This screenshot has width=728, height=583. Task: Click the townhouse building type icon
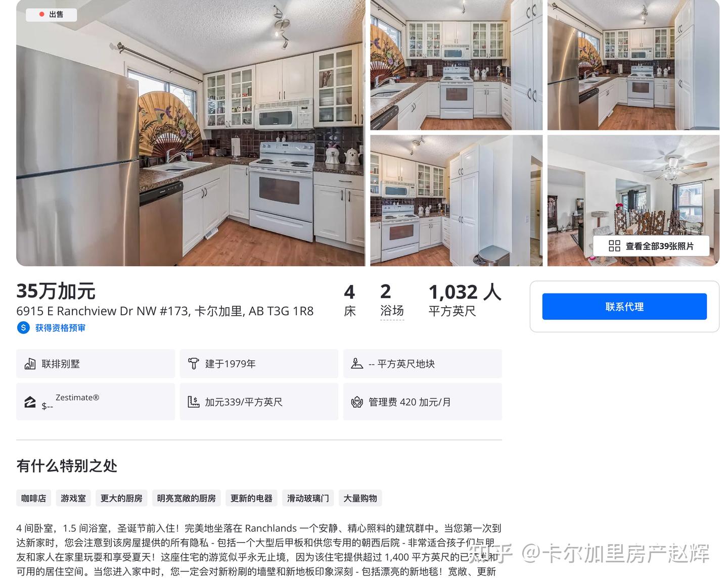pyautogui.click(x=30, y=364)
